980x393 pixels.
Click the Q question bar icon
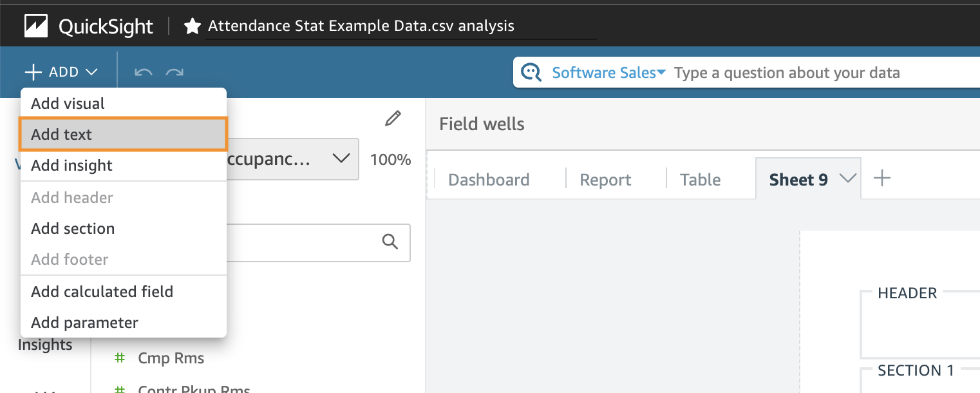(531, 72)
